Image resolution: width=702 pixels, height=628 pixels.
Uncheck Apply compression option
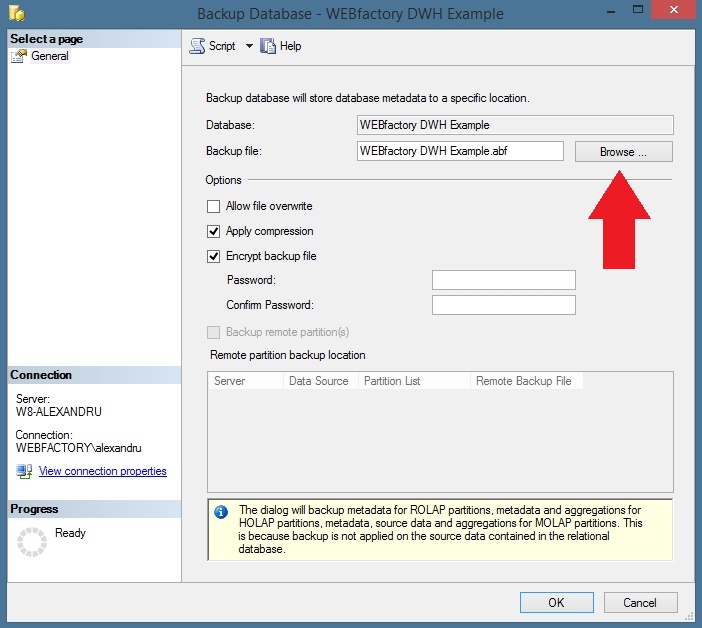pyautogui.click(x=213, y=231)
